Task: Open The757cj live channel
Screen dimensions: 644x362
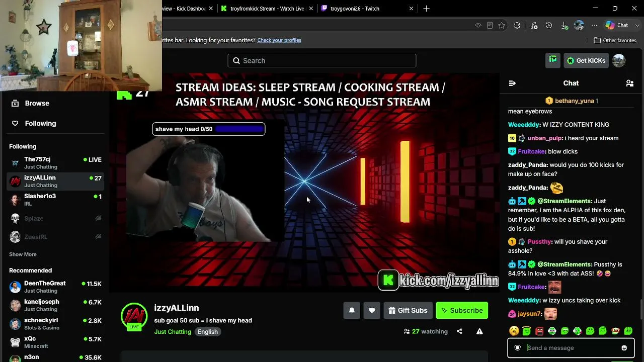Action: [x=55, y=163]
